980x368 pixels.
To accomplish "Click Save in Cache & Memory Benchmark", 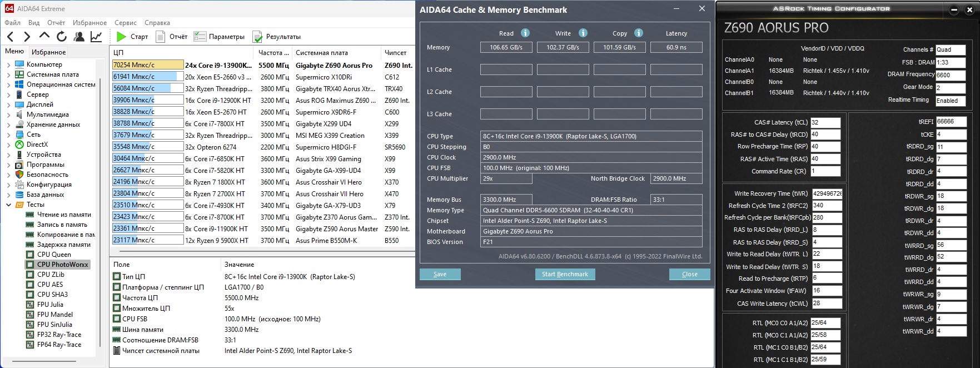I will [x=440, y=274].
